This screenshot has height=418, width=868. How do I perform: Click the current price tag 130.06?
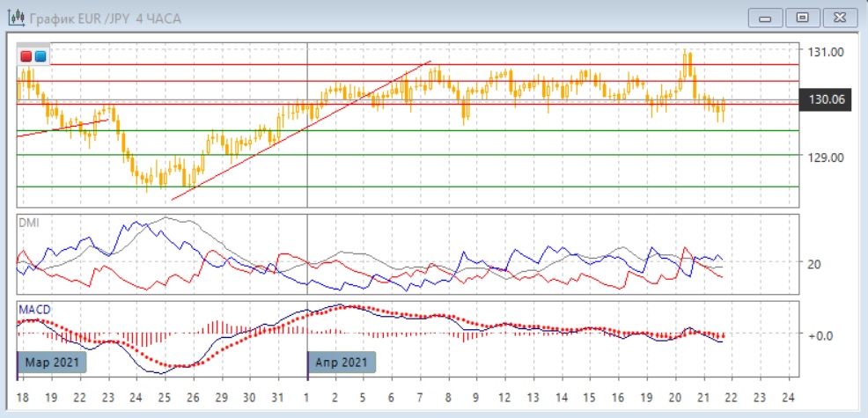827,100
